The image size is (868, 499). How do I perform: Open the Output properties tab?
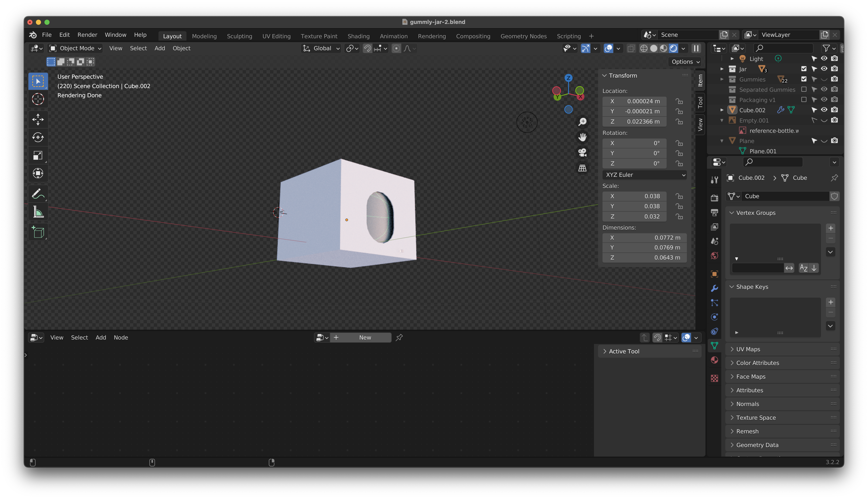(x=714, y=213)
